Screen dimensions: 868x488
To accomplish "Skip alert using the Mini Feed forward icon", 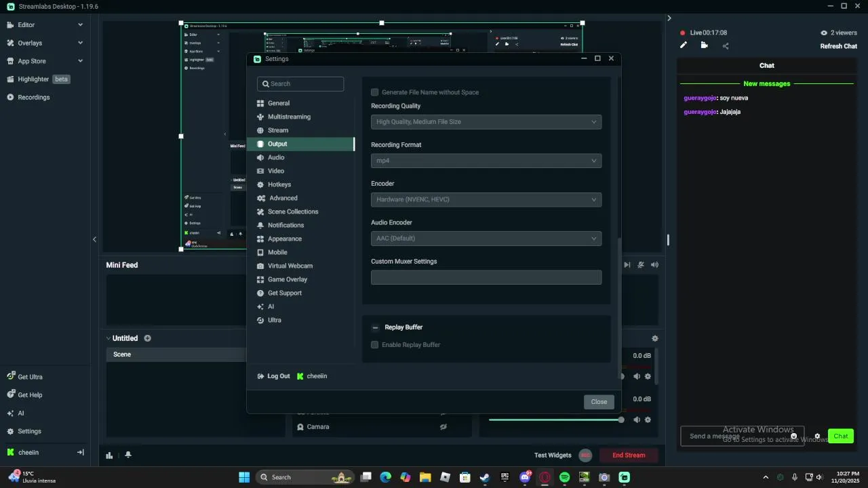I will tap(627, 265).
